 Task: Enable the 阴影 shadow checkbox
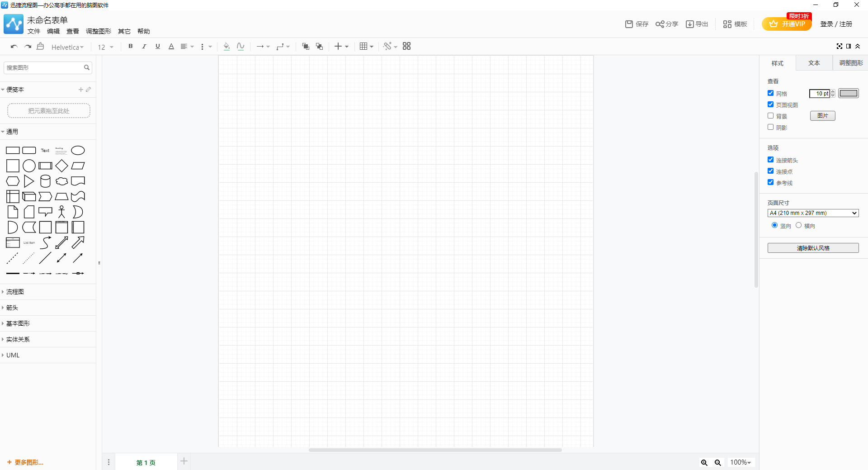coord(771,127)
